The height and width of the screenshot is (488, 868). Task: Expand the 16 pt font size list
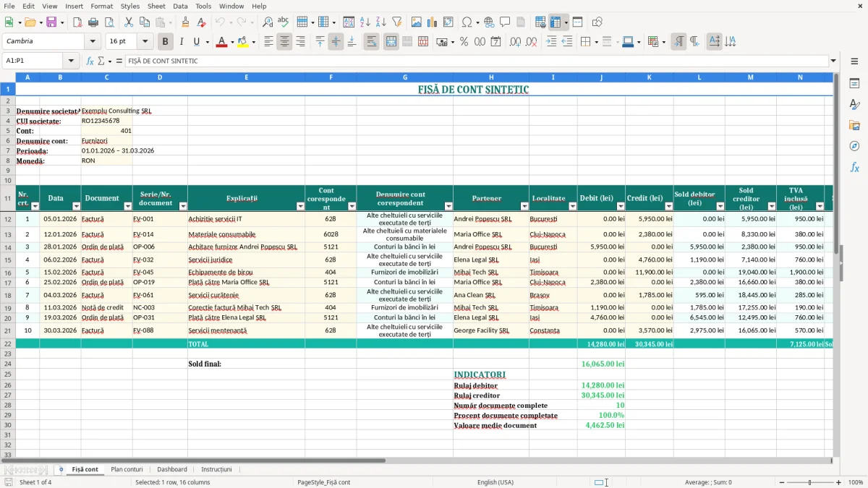click(145, 42)
